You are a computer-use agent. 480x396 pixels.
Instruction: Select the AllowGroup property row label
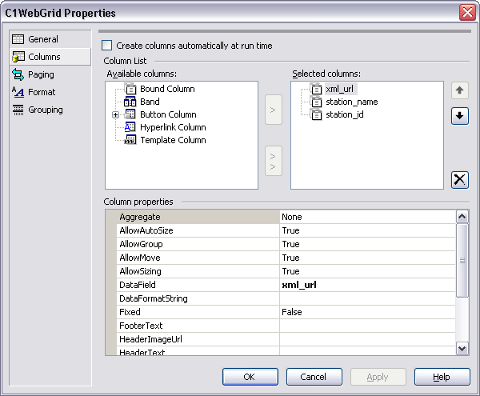click(141, 244)
